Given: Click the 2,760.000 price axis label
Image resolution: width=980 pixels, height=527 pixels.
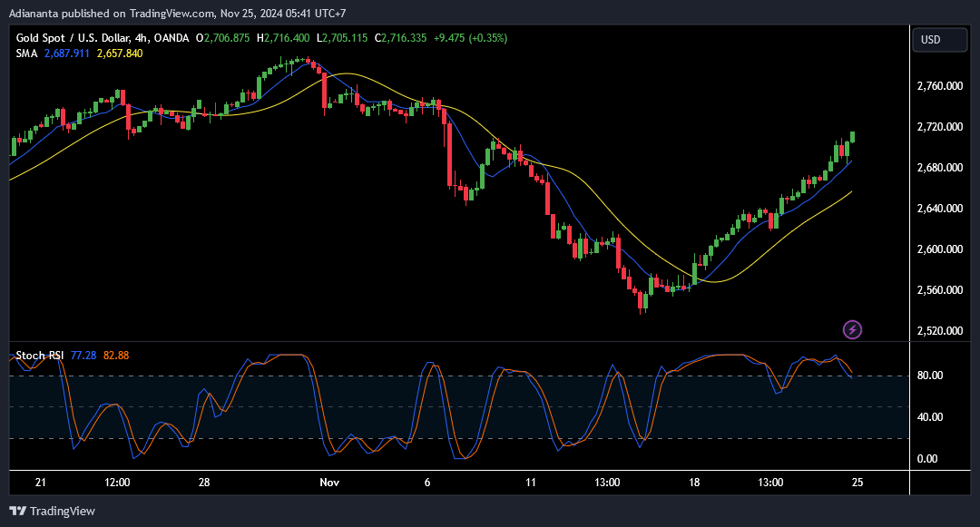Looking at the screenshot, I should 939,86.
